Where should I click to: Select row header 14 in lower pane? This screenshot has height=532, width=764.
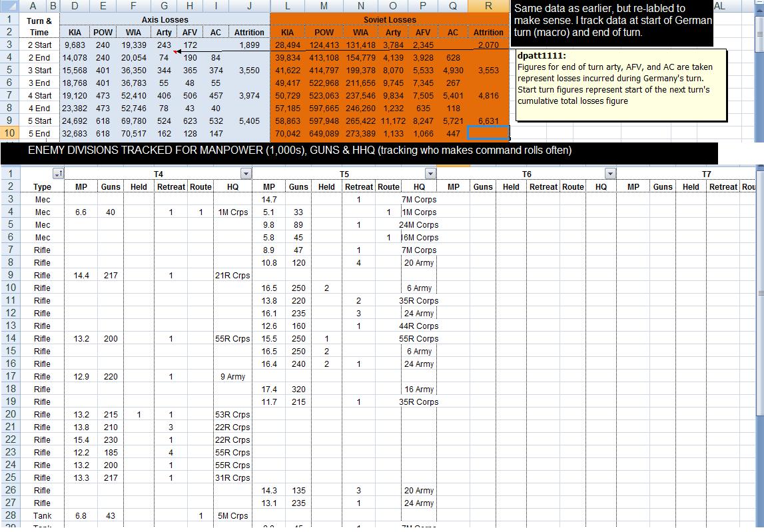point(10,338)
